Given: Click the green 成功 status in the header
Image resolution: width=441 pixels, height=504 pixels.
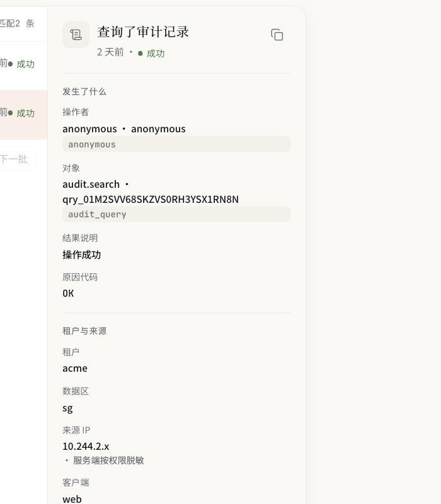Looking at the screenshot, I should point(151,54).
